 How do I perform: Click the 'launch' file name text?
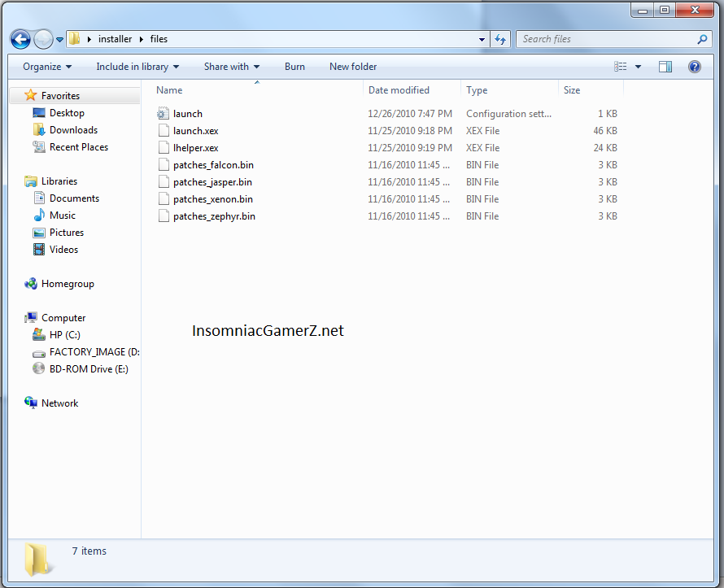point(187,114)
